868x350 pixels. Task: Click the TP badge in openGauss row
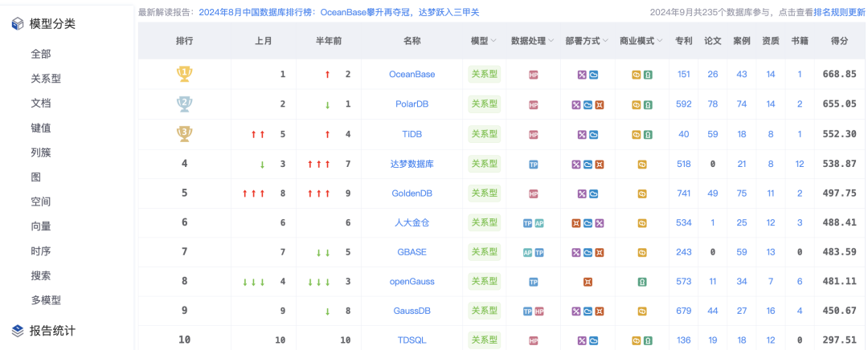[x=534, y=282]
